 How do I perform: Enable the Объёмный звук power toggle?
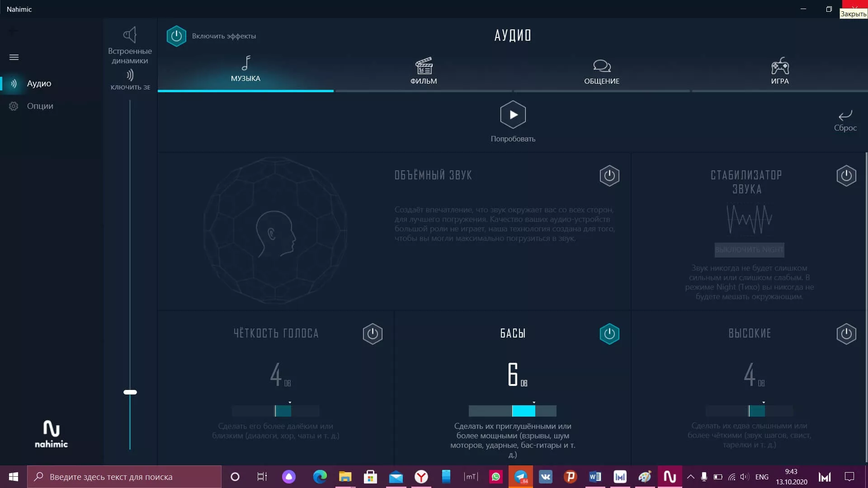(609, 176)
